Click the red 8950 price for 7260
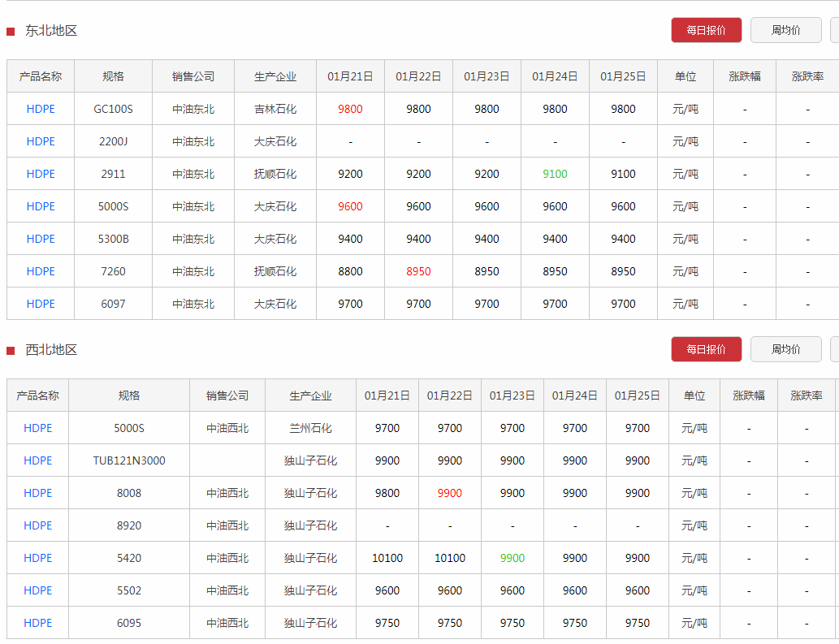 pos(418,272)
